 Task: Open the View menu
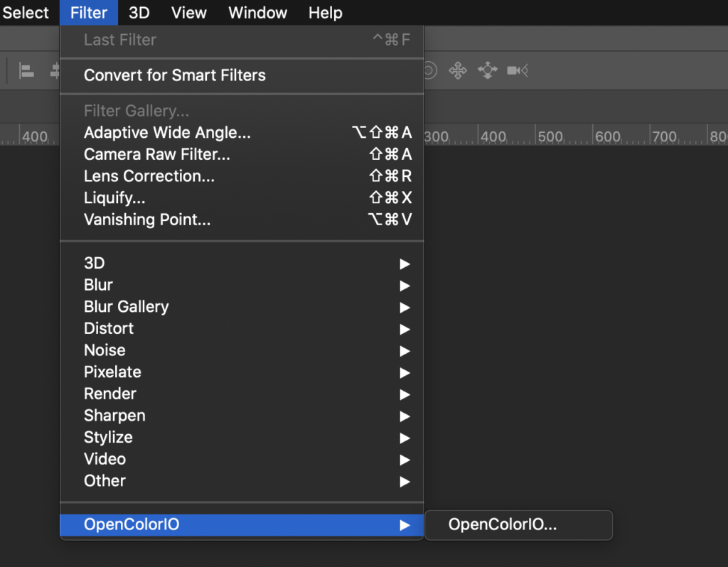coord(189,13)
